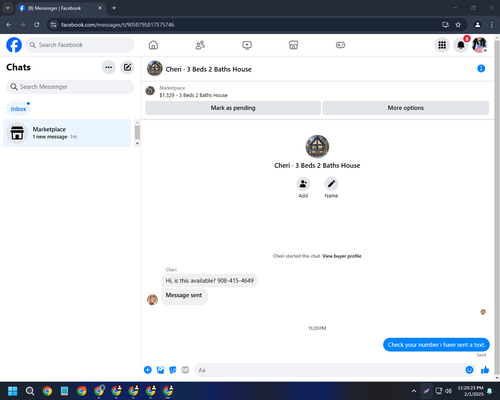Select the Inbox tab
The image size is (500, 400).
click(x=18, y=109)
